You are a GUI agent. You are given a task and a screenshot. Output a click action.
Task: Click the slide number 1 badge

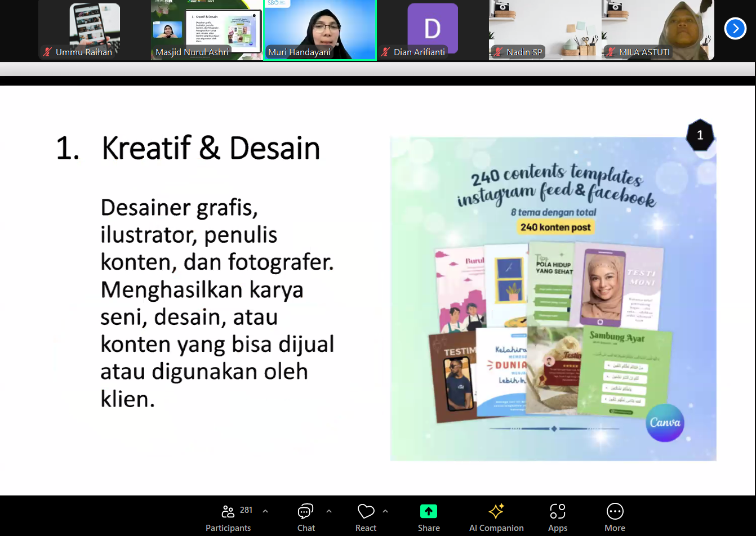pos(700,135)
